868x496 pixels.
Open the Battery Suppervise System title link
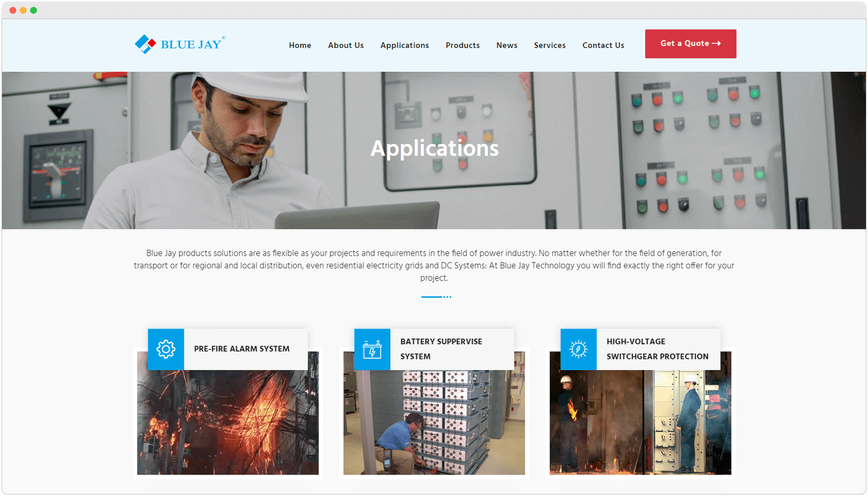point(441,349)
